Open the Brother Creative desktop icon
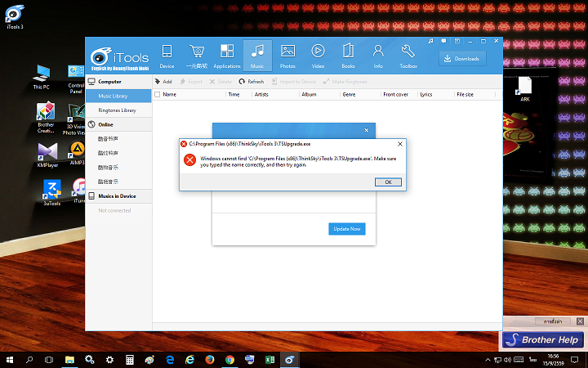The height and width of the screenshot is (368, 588). 46,118
